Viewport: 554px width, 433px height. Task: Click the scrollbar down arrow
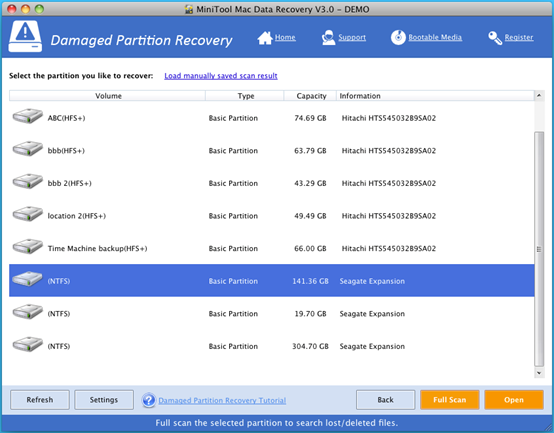pos(539,373)
